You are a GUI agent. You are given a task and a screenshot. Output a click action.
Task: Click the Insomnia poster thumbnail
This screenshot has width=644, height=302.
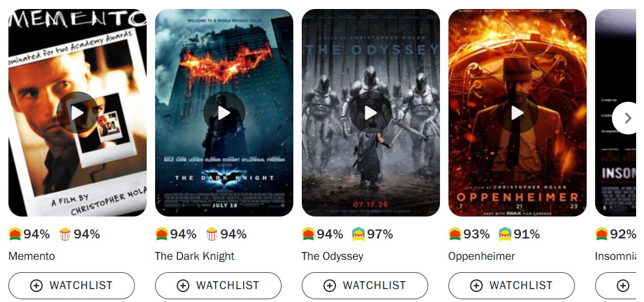point(615,112)
